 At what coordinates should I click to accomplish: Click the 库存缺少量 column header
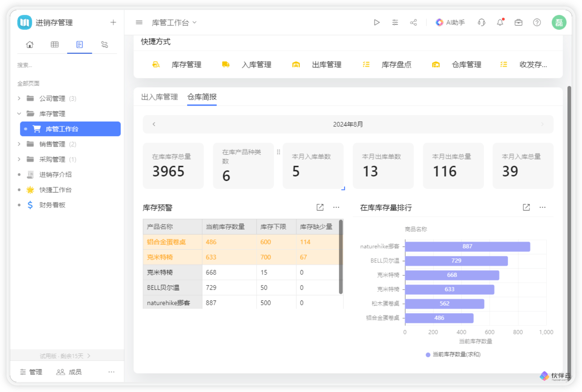(317, 227)
